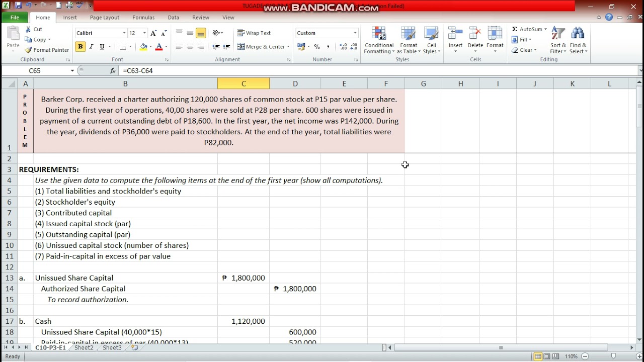Image resolution: width=644 pixels, height=362 pixels.
Task: Switch to the Formulas tab
Action: coord(143,17)
